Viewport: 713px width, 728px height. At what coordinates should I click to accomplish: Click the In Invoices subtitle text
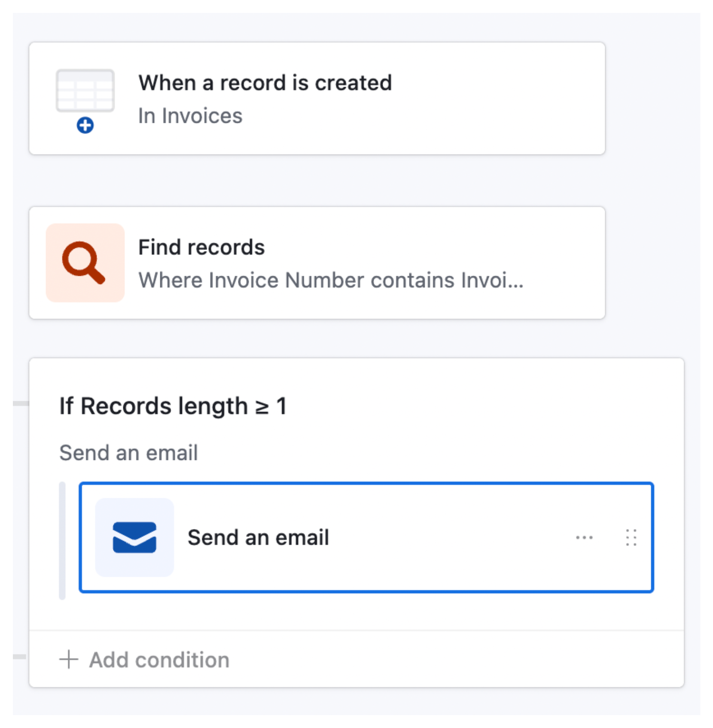[x=191, y=116]
